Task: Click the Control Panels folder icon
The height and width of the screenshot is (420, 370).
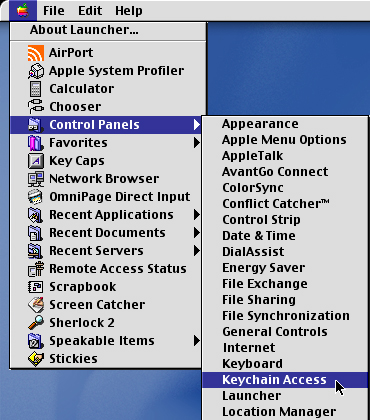Action: (36, 125)
